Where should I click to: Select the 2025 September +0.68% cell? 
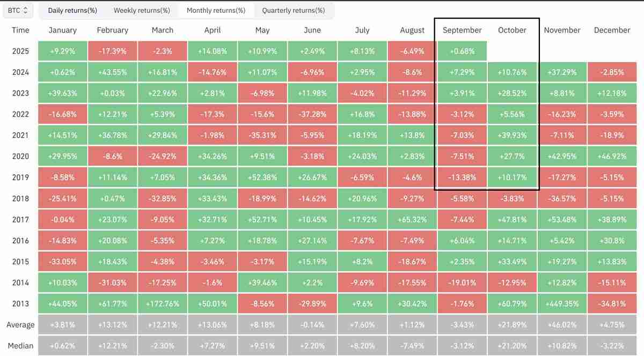point(462,50)
